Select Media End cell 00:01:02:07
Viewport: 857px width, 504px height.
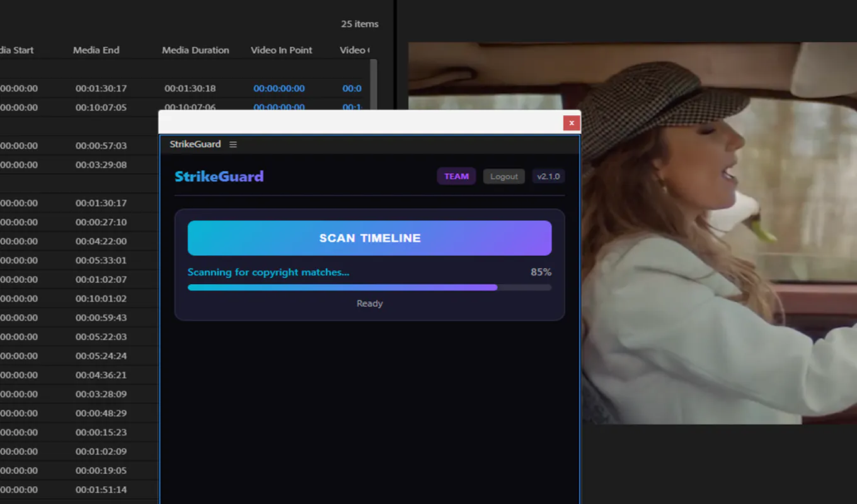coord(101,279)
